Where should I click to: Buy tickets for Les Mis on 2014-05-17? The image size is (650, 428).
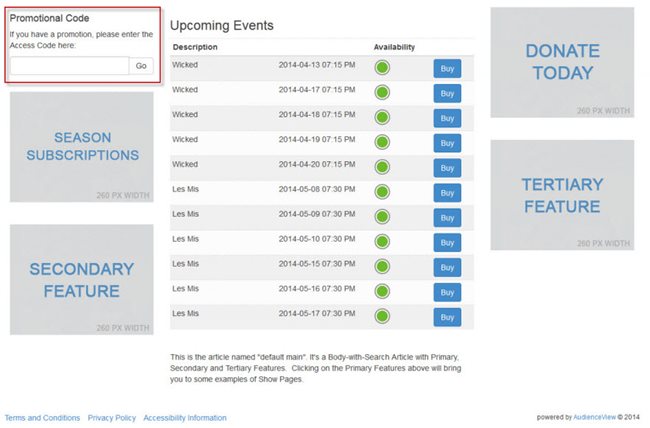pos(447,317)
